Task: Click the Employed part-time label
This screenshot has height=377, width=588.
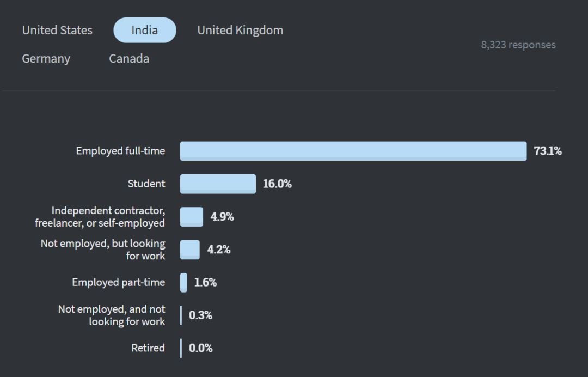Action: 119,282
